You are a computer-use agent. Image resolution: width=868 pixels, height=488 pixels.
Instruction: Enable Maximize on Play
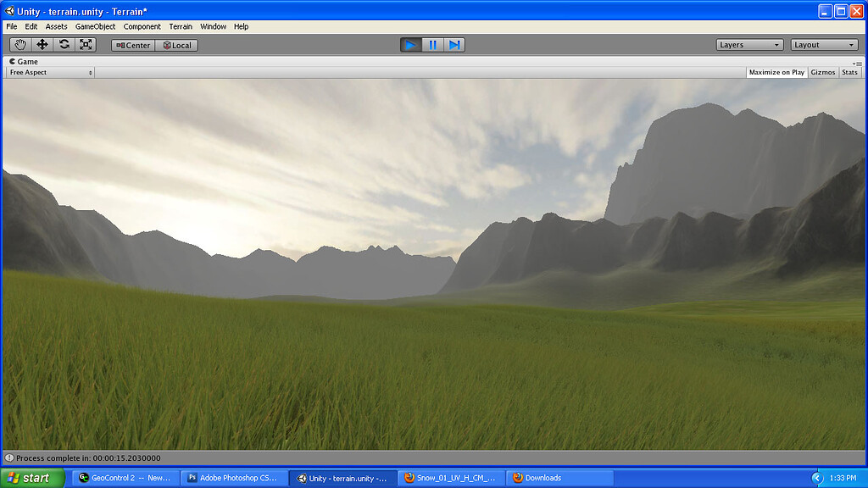[x=776, y=72]
